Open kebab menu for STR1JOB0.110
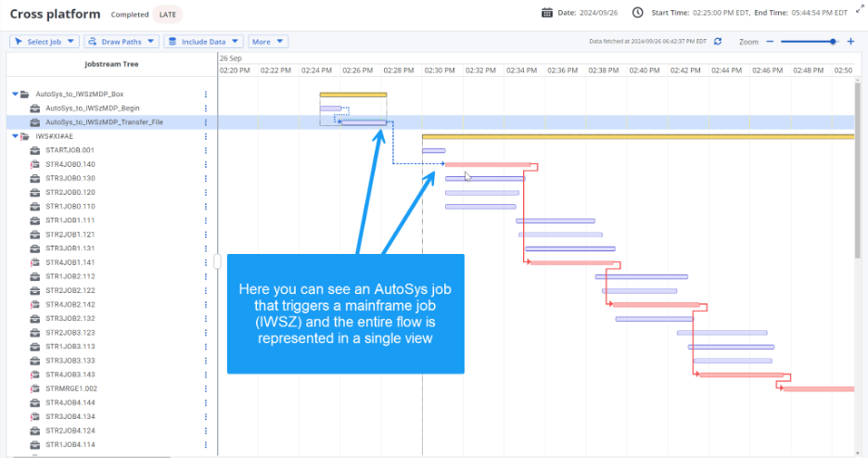The width and height of the screenshot is (868, 458). point(205,207)
